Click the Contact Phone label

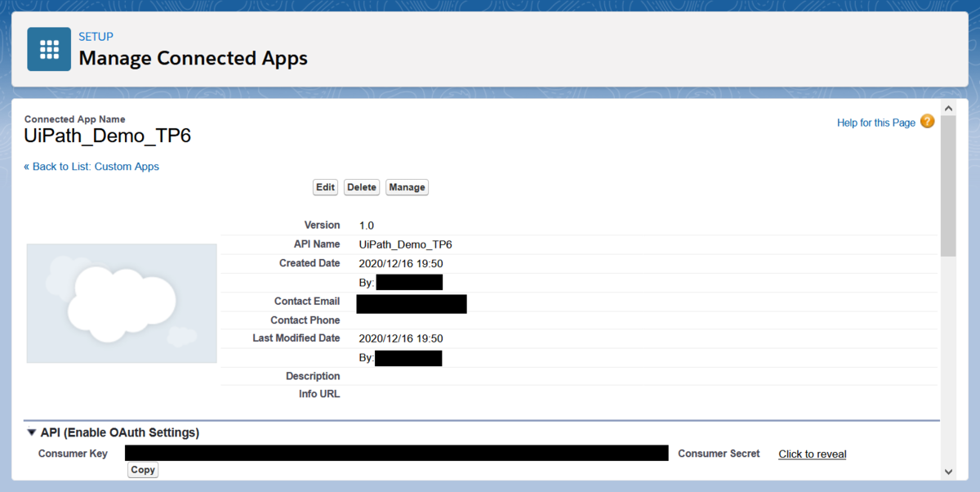point(305,320)
